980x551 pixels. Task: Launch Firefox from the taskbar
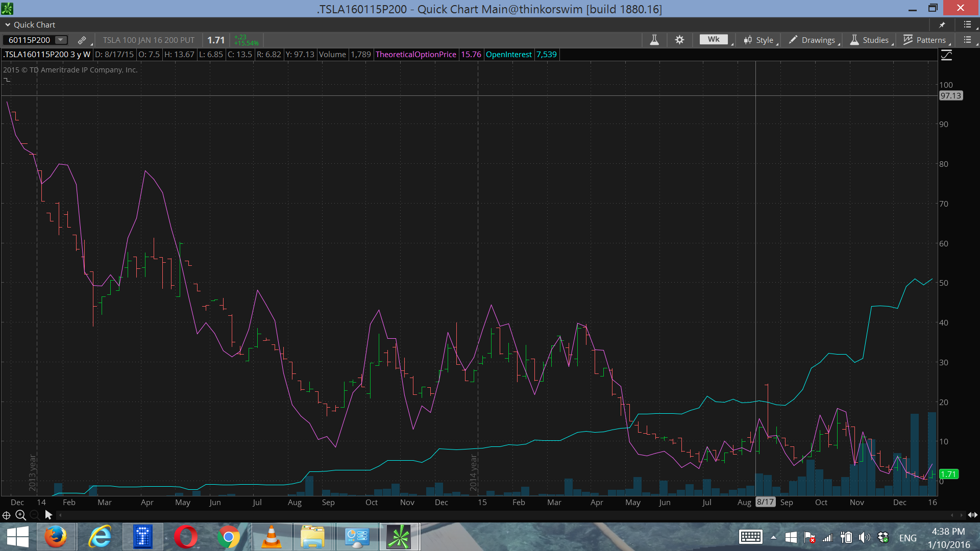(x=55, y=537)
